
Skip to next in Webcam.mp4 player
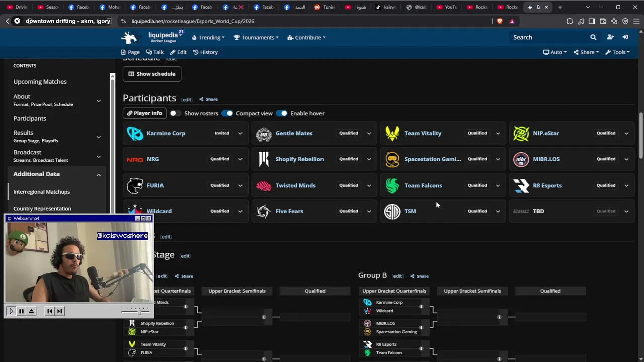pyautogui.click(x=59, y=311)
